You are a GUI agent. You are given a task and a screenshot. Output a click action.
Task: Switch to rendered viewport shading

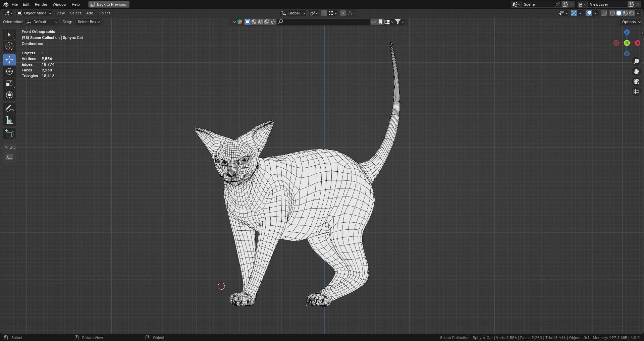(632, 13)
